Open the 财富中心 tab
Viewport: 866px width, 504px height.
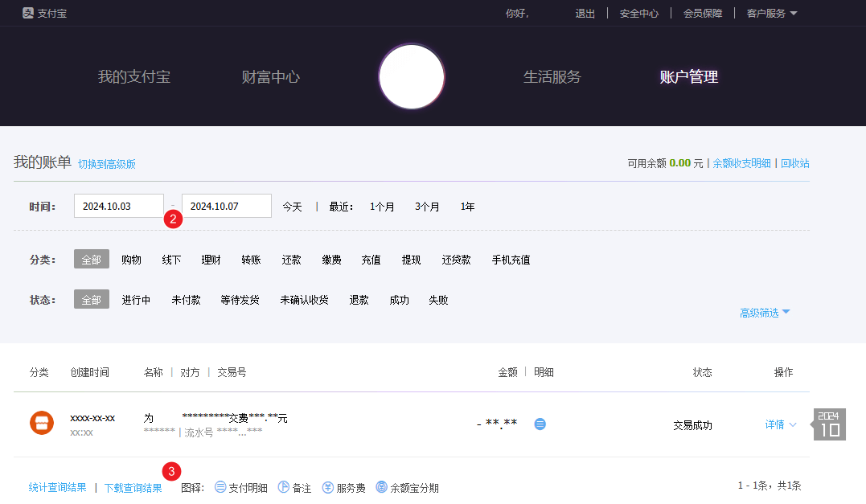(271, 77)
